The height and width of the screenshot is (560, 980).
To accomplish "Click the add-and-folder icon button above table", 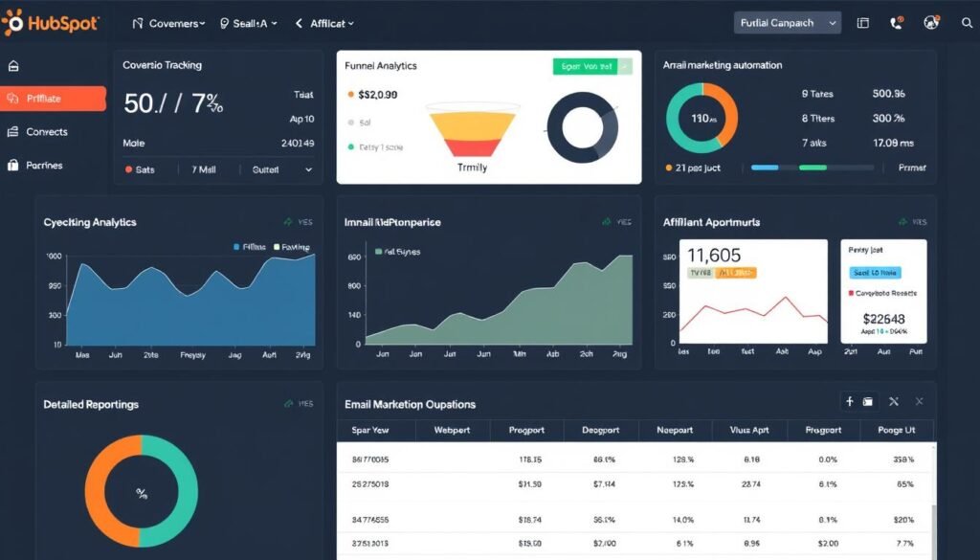I will 858,402.
